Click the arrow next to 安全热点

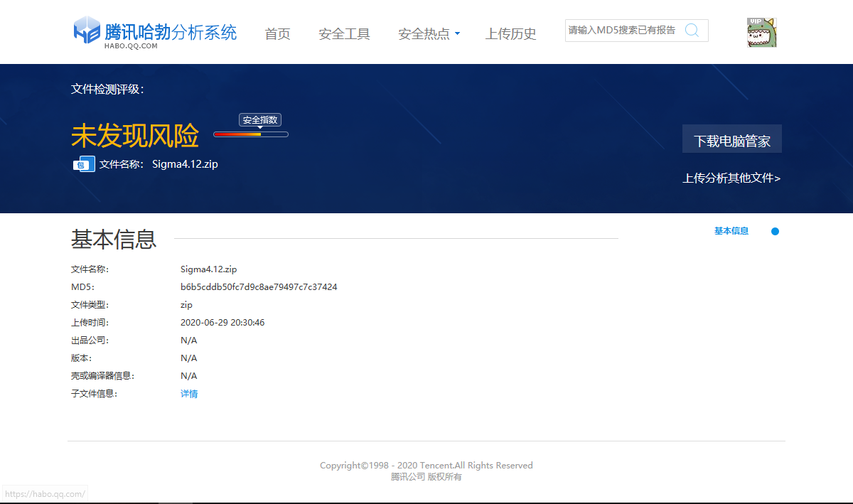point(457,34)
